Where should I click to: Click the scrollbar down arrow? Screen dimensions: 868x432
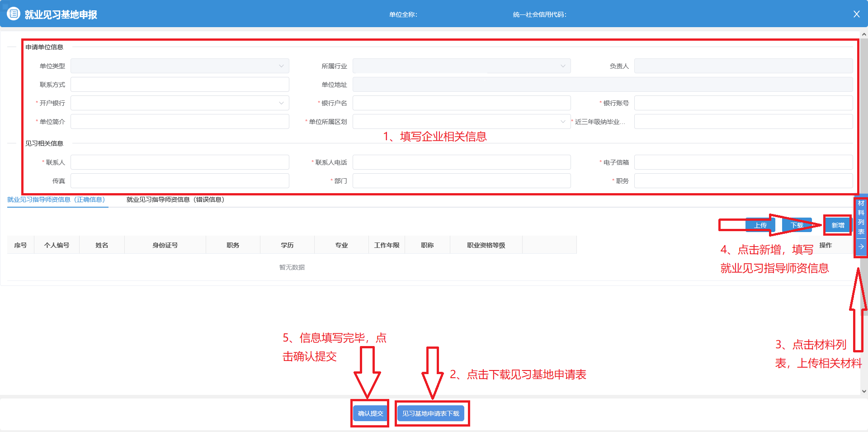[x=864, y=391]
